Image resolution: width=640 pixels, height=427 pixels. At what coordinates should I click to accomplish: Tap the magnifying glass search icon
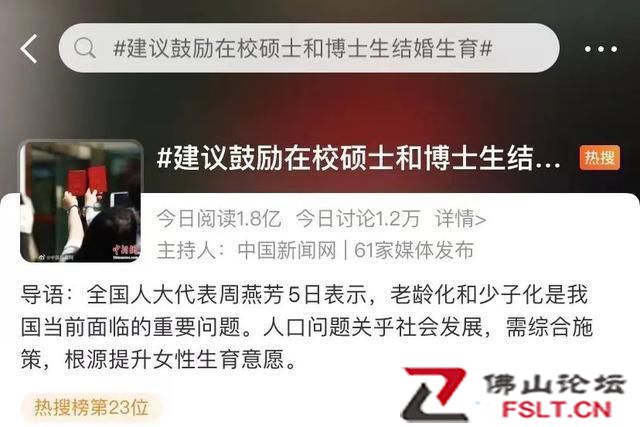[85, 48]
